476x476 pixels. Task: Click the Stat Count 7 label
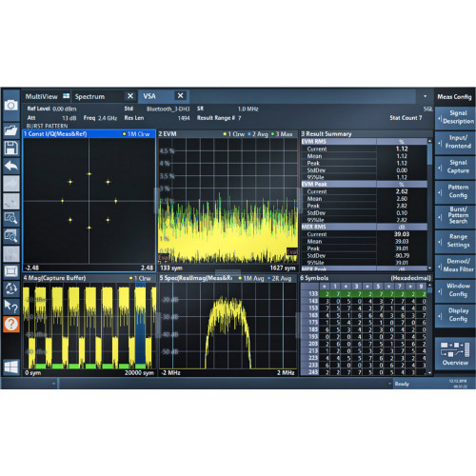(x=406, y=118)
